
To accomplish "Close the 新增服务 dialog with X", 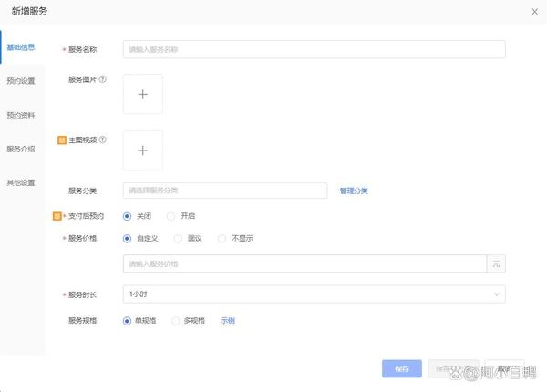I will click(x=534, y=12).
